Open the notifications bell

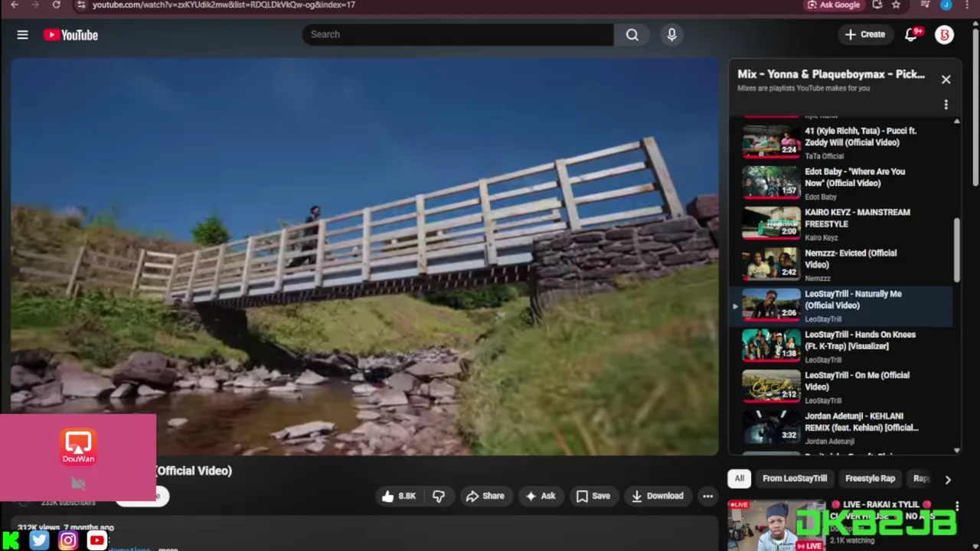pos(911,34)
